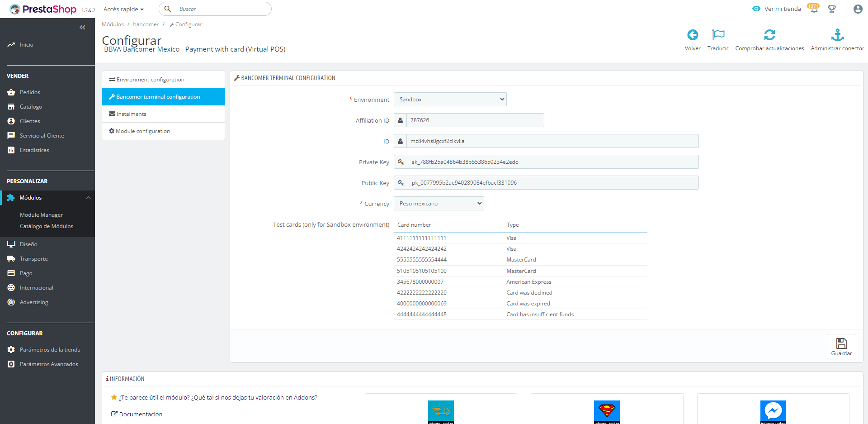Click the 'Card number' column header
The height and width of the screenshot is (424, 868).
pyautogui.click(x=414, y=225)
